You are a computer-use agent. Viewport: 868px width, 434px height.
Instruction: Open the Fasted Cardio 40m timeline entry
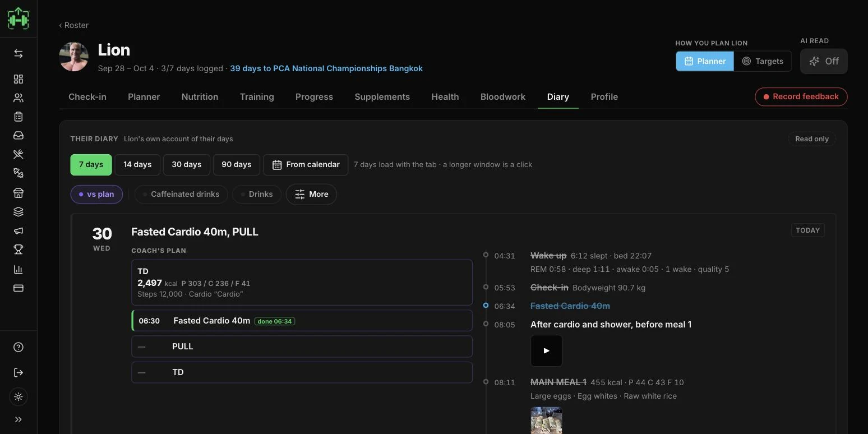[570, 306]
